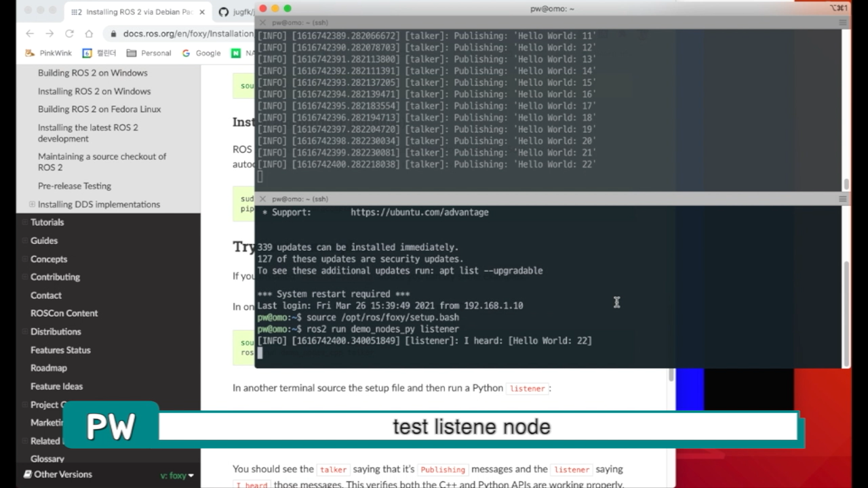Click the talker pane scrollbar

(x=846, y=184)
